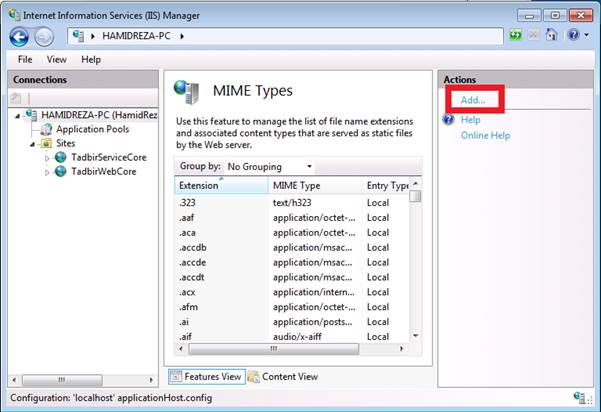The height and width of the screenshot is (412, 601).
Task: Click the Application Pools icon
Action: (46, 130)
